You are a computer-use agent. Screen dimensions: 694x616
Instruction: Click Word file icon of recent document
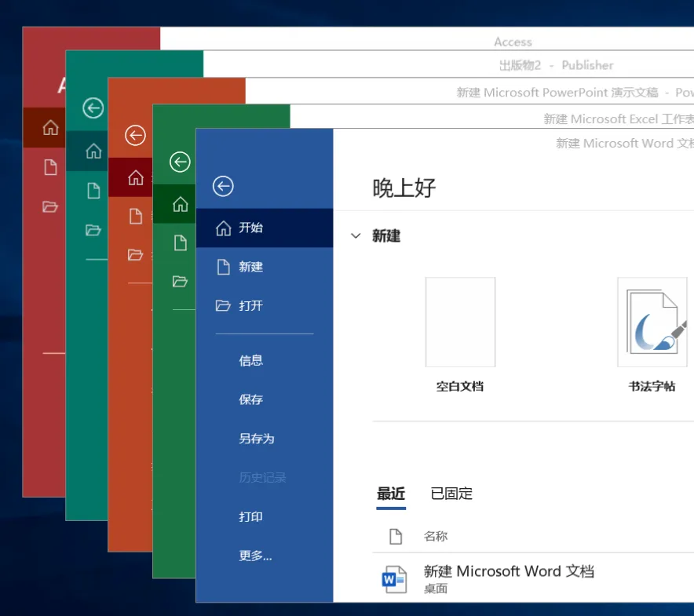coord(394,580)
